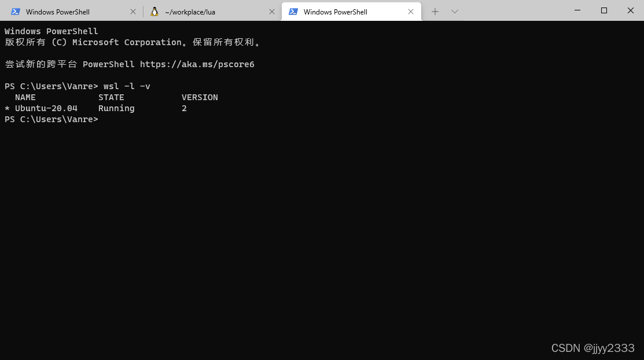Close the ~/workplace/lua tab
Image resolution: width=644 pixels, height=360 pixels.
coord(271,12)
